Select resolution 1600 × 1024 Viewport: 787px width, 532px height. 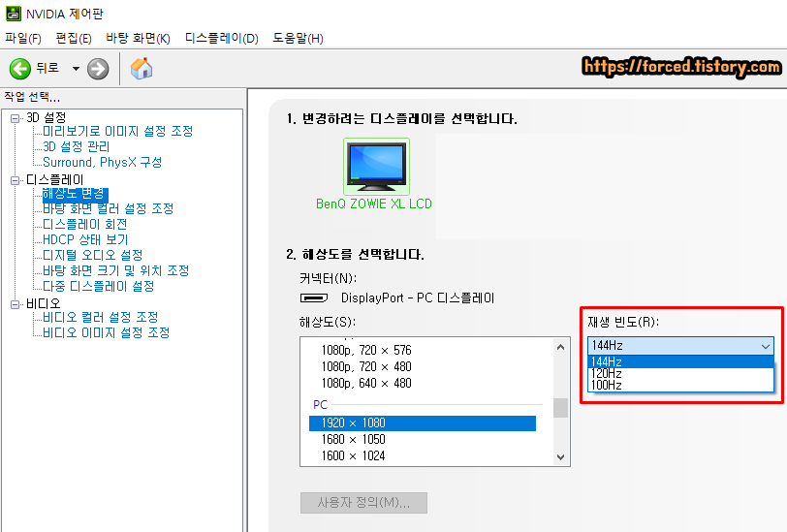354,456
